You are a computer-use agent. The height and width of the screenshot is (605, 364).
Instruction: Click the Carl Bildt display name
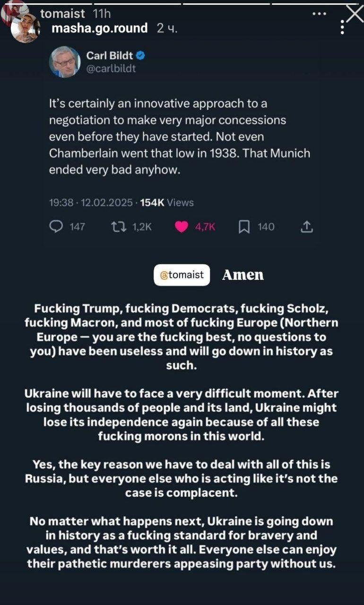[109, 55]
